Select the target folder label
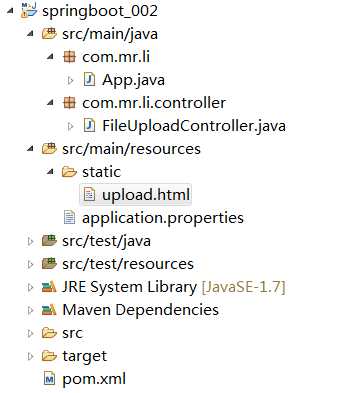Viewport: 361px width, 393px height. click(x=84, y=356)
